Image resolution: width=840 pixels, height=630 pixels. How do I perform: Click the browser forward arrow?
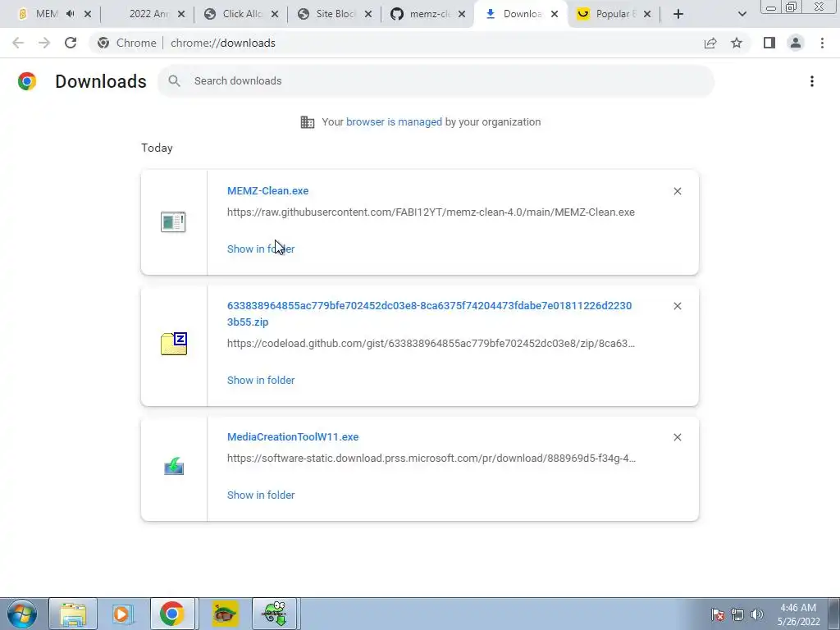coord(44,43)
